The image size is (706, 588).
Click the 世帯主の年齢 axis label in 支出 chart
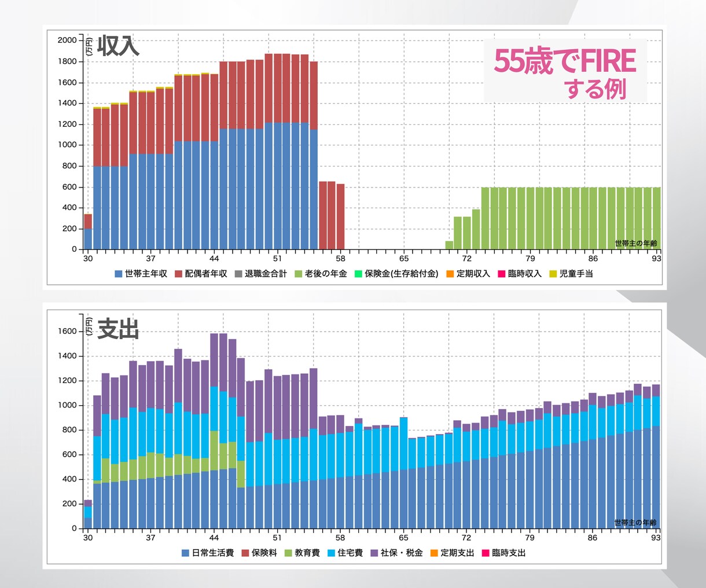(635, 523)
